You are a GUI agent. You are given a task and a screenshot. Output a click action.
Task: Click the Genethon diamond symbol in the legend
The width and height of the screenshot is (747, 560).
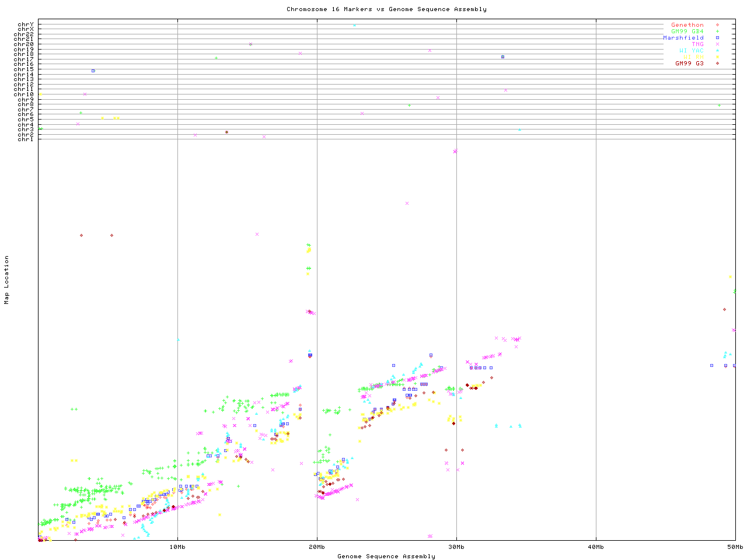(x=717, y=25)
